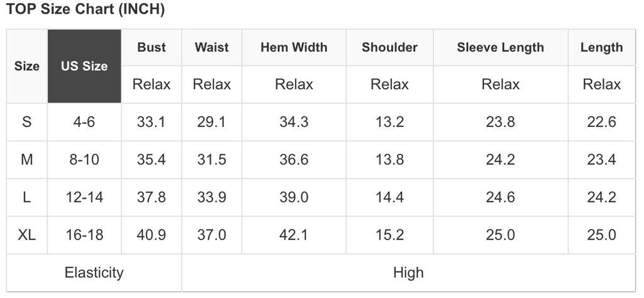Click the TOP Size Chart (INCH) title
The image size is (644, 298).
(86, 9)
